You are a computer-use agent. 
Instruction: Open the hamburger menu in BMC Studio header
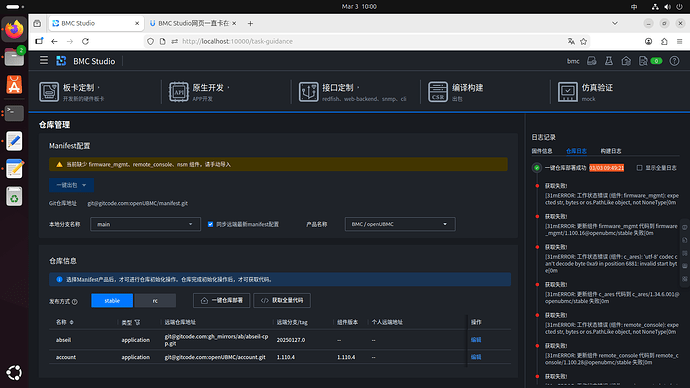click(x=44, y=60)
